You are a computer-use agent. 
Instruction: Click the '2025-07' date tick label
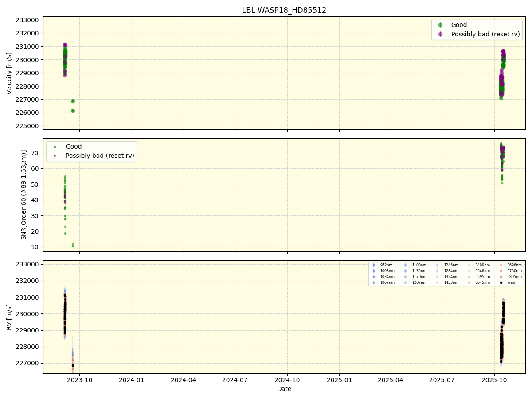[442, 380]
